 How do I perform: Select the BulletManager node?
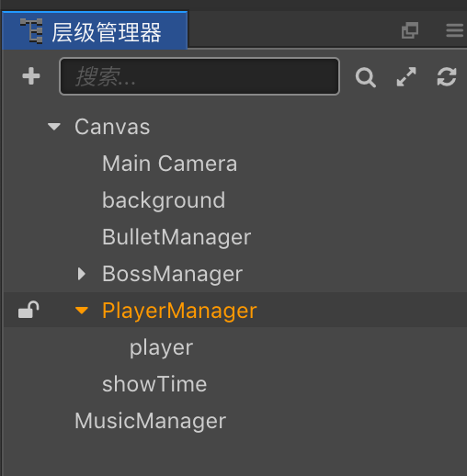[x=177, y=237]
